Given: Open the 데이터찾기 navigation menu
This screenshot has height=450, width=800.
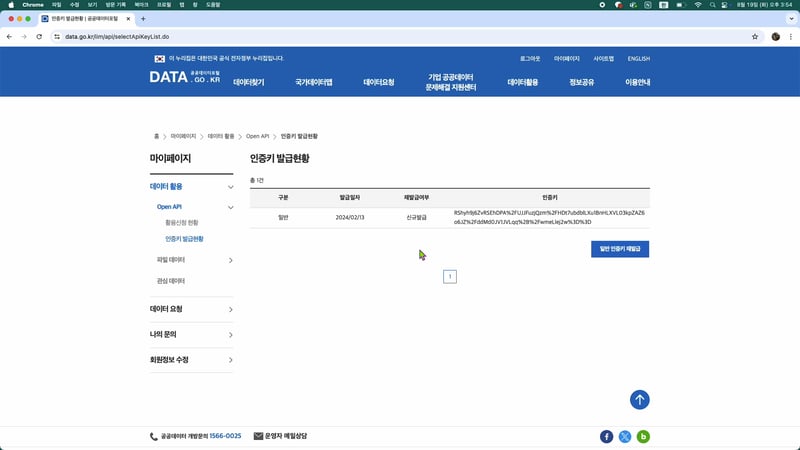Looking at the screenshot, I should tap(248, 82).
